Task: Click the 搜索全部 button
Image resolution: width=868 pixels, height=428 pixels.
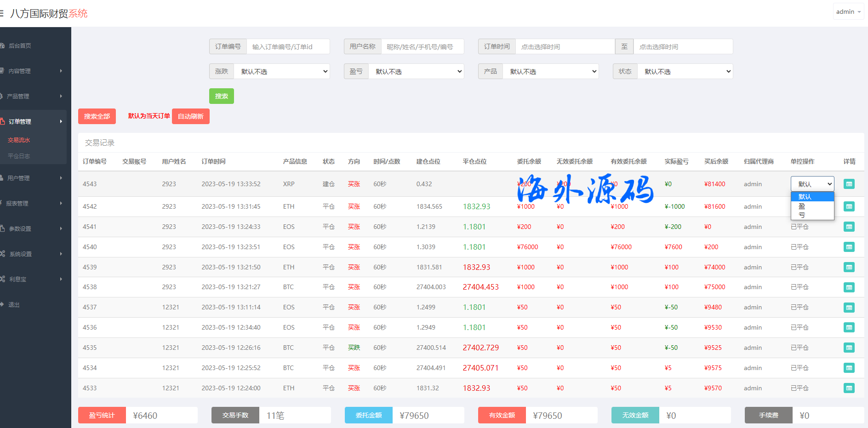Action: point(97,116)
